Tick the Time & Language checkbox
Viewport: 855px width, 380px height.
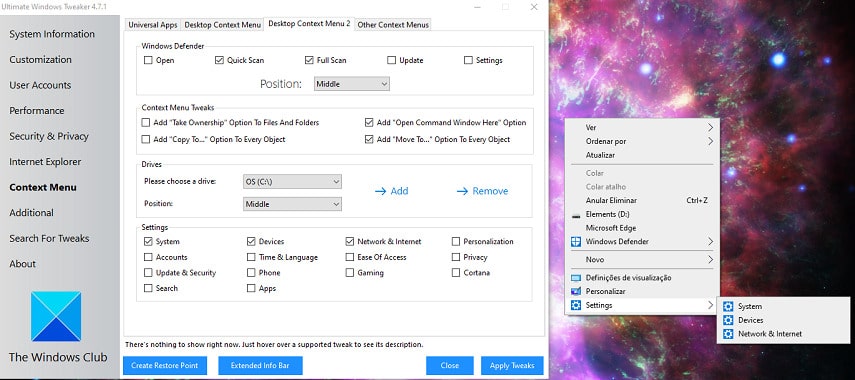point(251,257)
